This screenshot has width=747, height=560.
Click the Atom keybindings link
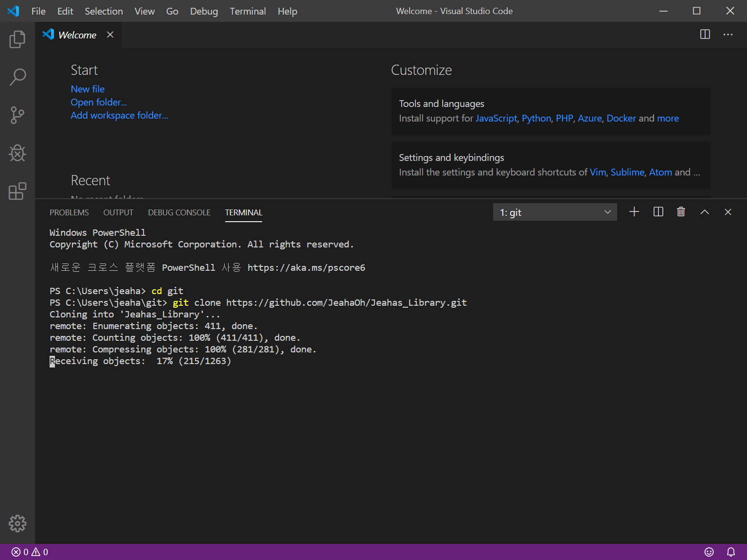[x=660, y=172]
